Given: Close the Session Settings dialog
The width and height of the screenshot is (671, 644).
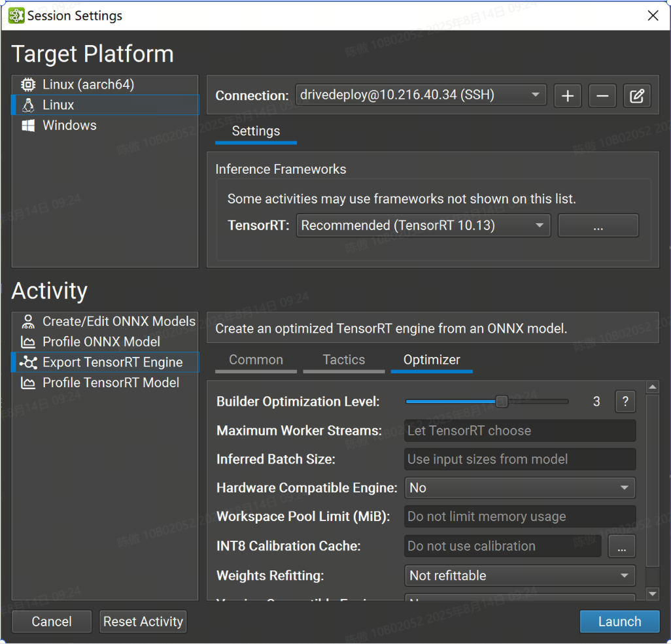Looking at the screenshot, I should click(x=653, y=16).
